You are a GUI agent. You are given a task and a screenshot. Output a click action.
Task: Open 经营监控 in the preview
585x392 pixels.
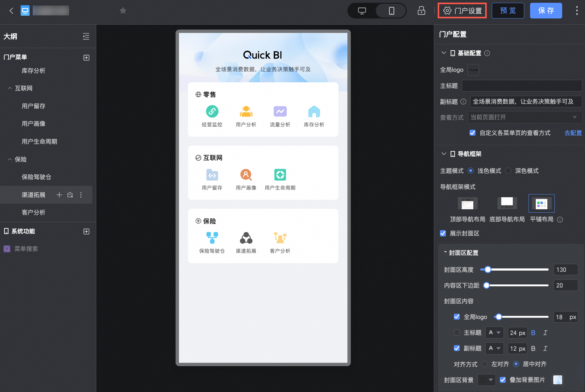(x=212, y=116)
